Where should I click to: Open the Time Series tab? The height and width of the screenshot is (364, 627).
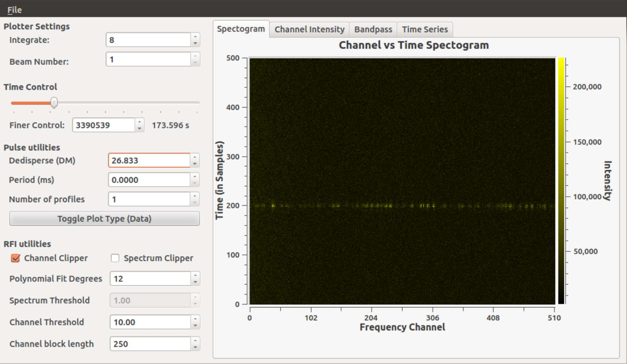click(425, 29)
